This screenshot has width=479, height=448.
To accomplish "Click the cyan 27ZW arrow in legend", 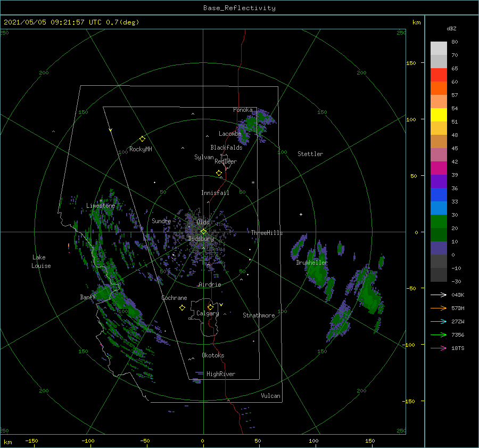I will [439, 321].
